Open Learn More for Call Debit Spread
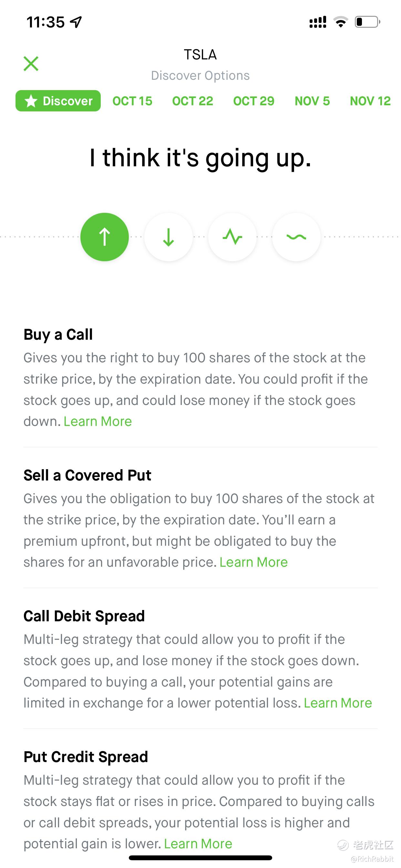Viewport: 401px width, 868px height. pyautogui.click(x=338, y=703)
